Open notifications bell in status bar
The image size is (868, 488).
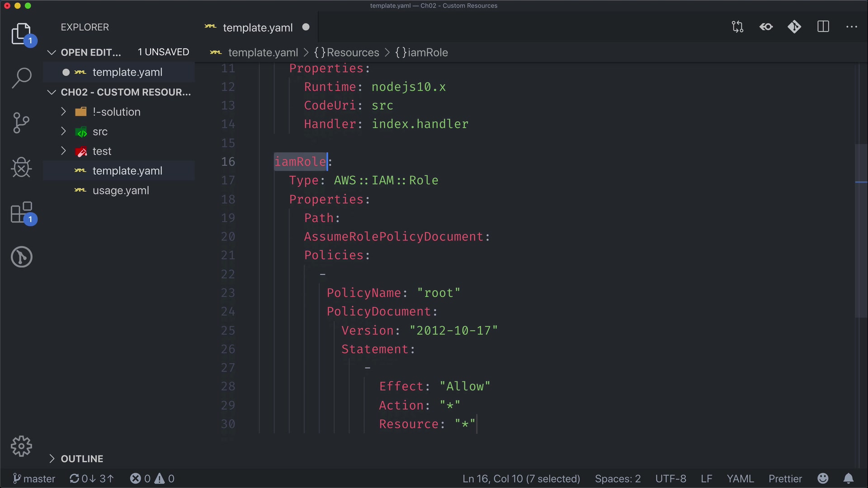(849, 479)
